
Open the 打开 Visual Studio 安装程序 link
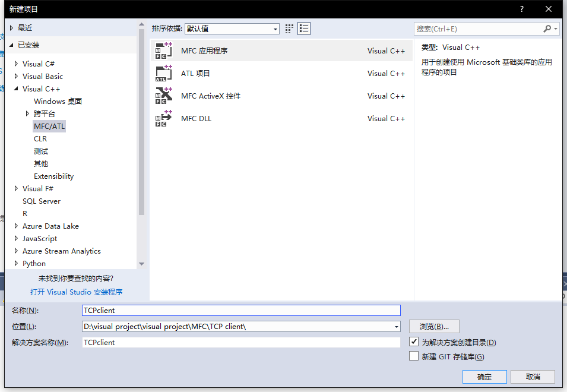(77, 292)
